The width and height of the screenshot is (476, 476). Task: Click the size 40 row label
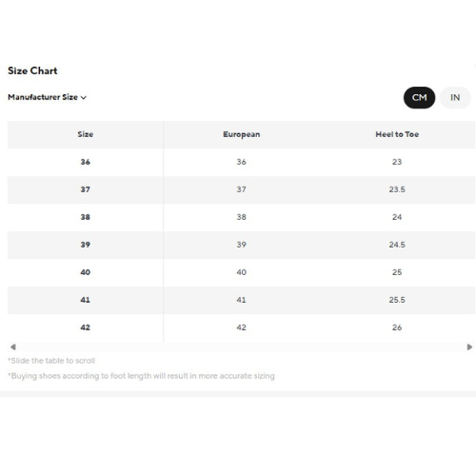coord(86,272)
